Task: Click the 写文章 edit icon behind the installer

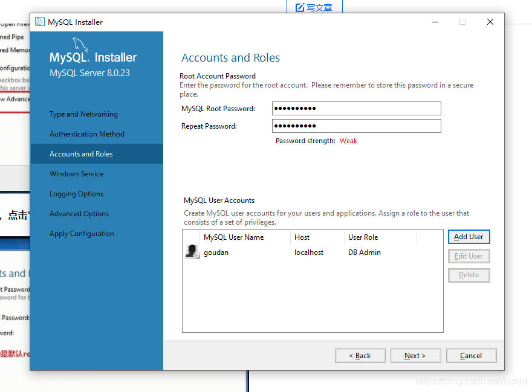Action: [300, 7]
